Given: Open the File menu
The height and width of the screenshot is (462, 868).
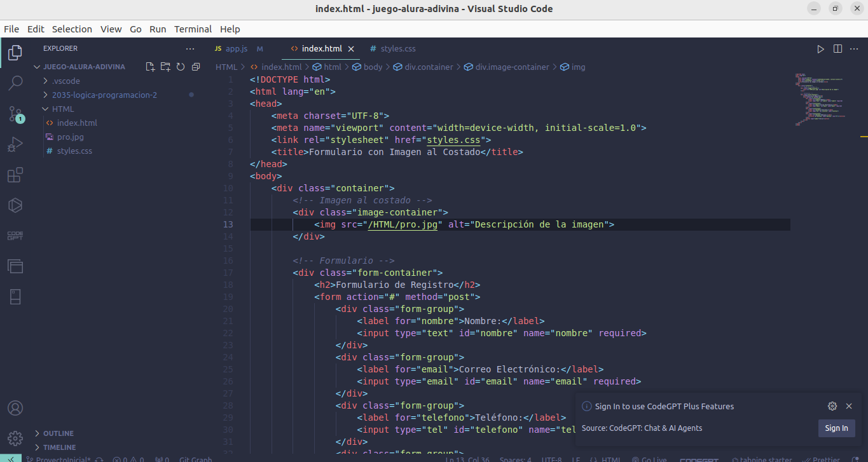Looking at the screenshot, I should (x=11, y=29).
